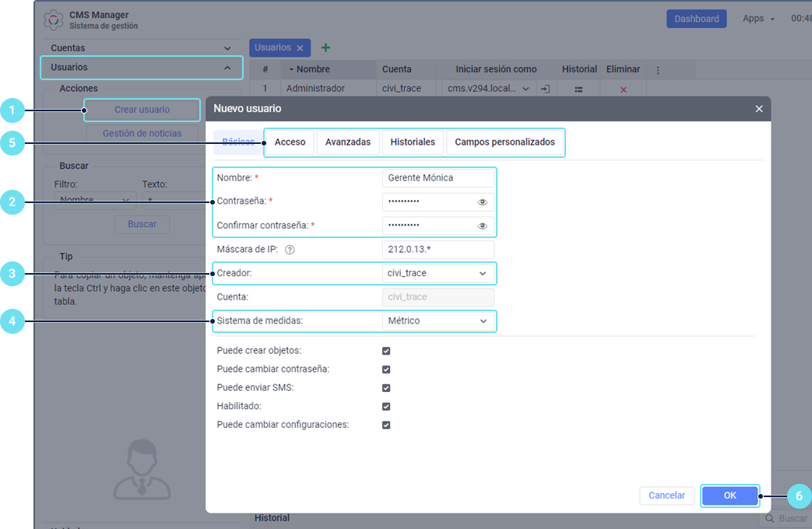Show password in the Contraseña field

point(483,202)
